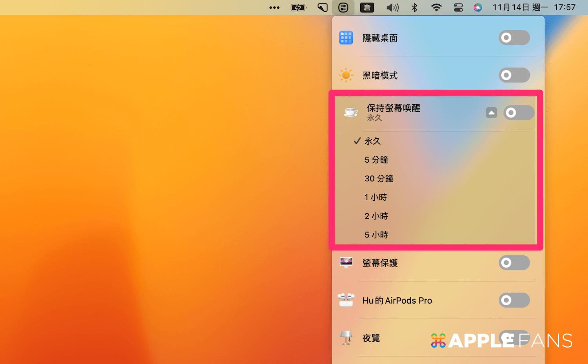This screenshot has width=588, height=364.
Task: Click the Siri icon in menu bar
Action: 478,7
